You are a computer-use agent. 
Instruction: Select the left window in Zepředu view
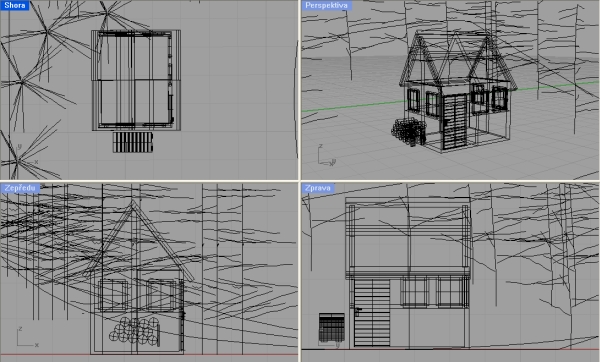pyautogui.click(x=113, y=295)
